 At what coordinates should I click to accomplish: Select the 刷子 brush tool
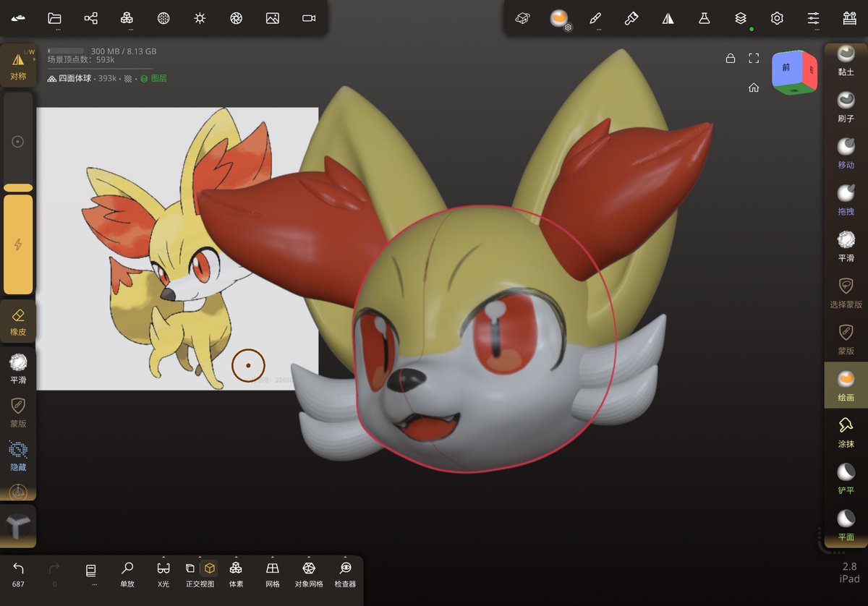pos(846,106)
